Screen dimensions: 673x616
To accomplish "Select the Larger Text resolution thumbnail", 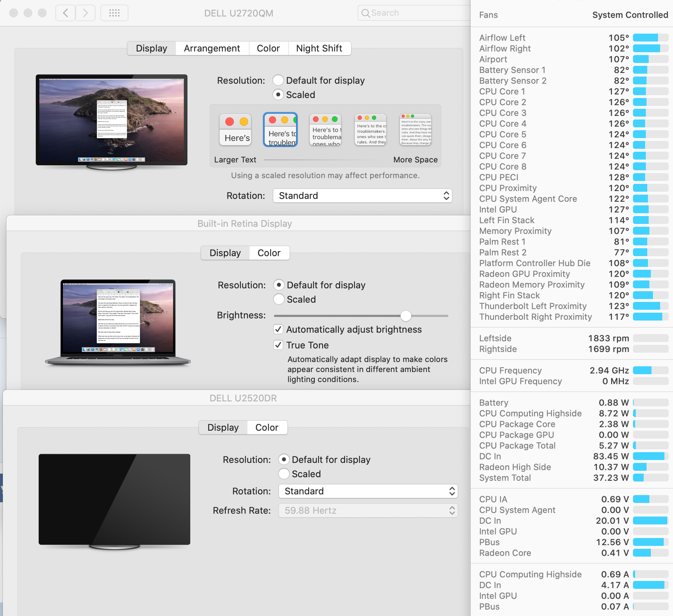I will click(235, 129).
